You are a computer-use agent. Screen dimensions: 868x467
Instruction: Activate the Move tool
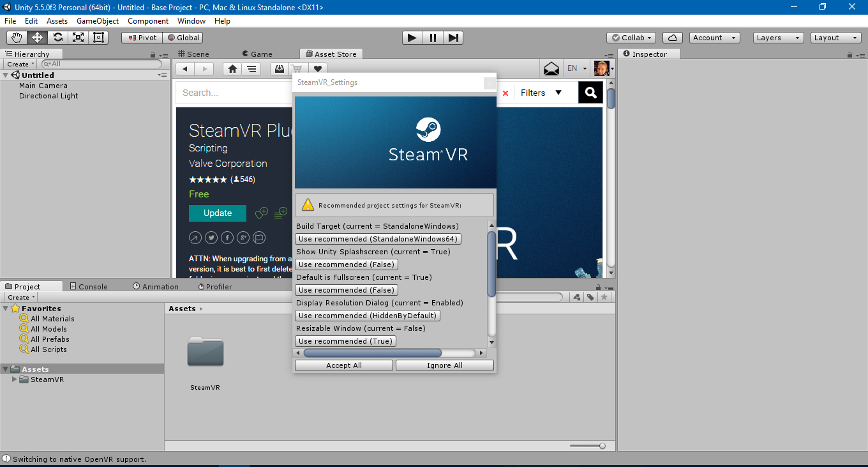pos(36,37)
